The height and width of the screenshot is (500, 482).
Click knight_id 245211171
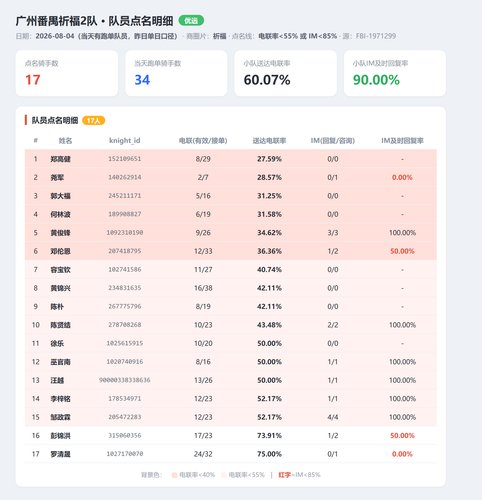click(x=125, y=196)
